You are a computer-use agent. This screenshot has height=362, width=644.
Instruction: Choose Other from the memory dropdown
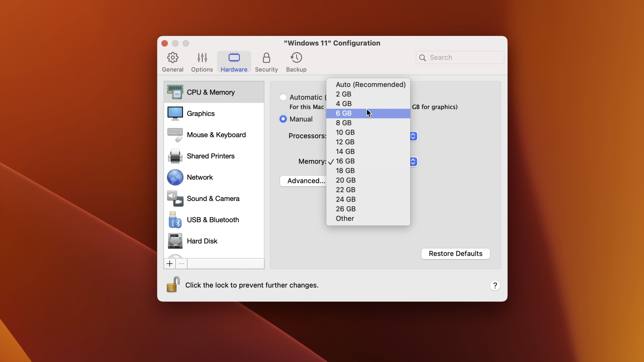(345, 218)
